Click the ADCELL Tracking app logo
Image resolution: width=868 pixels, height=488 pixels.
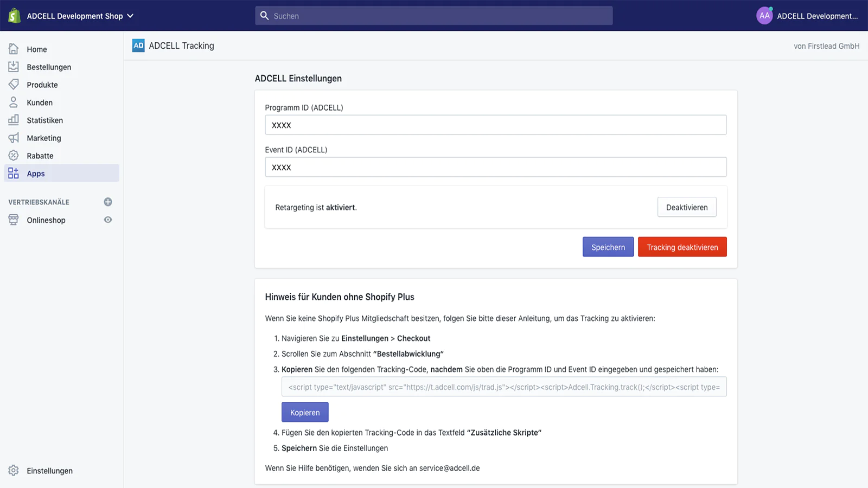(138, 46)
